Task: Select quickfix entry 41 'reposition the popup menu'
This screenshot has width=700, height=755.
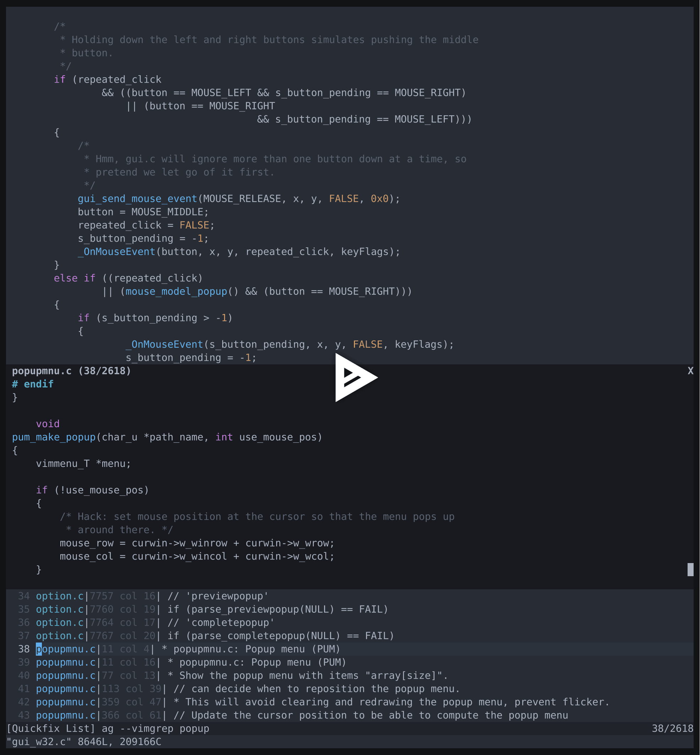Action: (350, 689)
